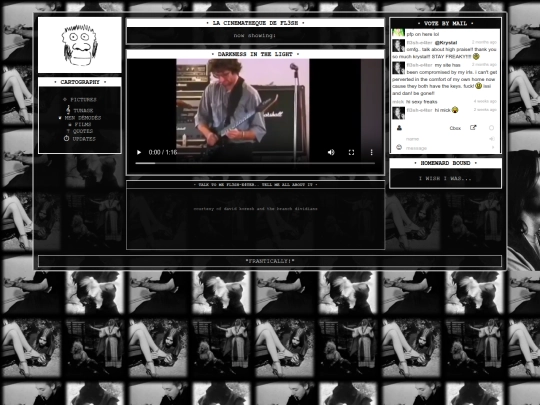
Task: Mute the video with the speaker icon
Action: [331, 152]
